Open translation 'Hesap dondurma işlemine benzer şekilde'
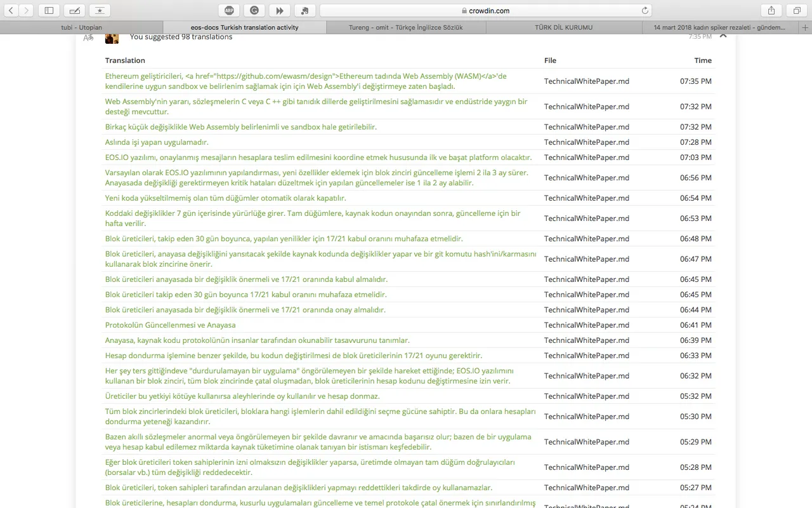Screen dimensions: 812x508 coord(294,356)
